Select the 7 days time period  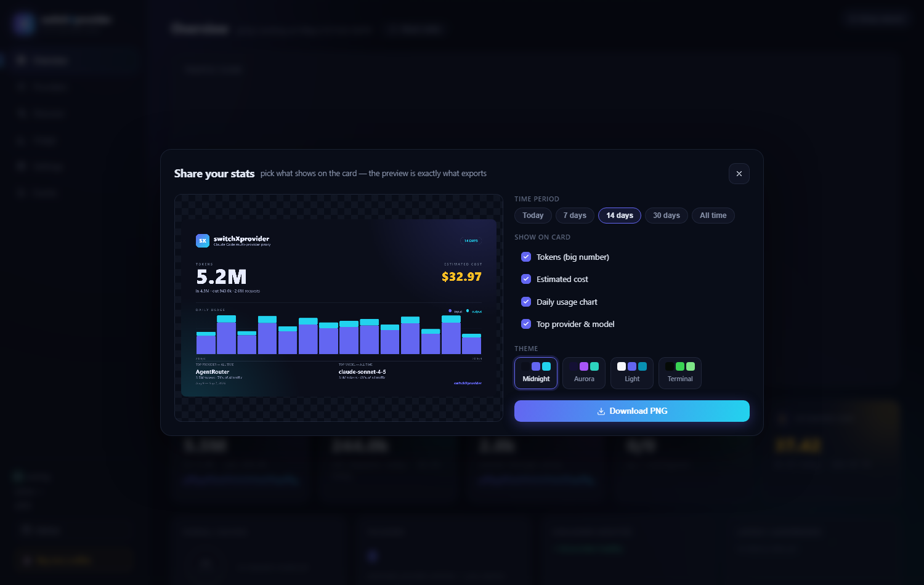pyautogui.click(x=575, y=216)
